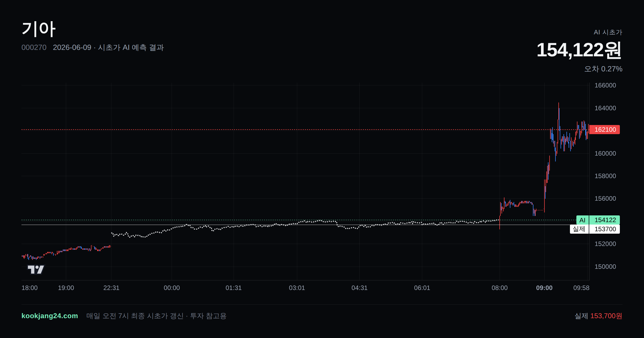Image resolution: width=644 pixels, height=338 pixels.
Task: Click the 00:00 time axis label
Action: (172, 288)
